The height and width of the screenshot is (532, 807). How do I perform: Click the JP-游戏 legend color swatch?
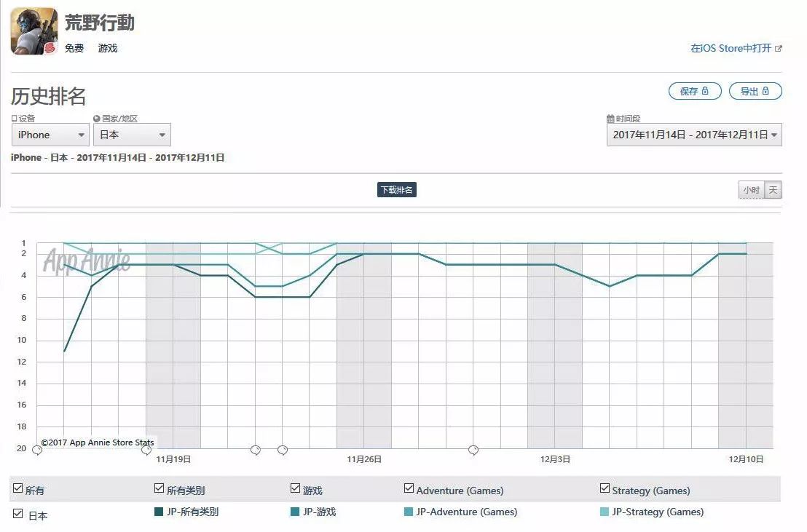point(295,512)
